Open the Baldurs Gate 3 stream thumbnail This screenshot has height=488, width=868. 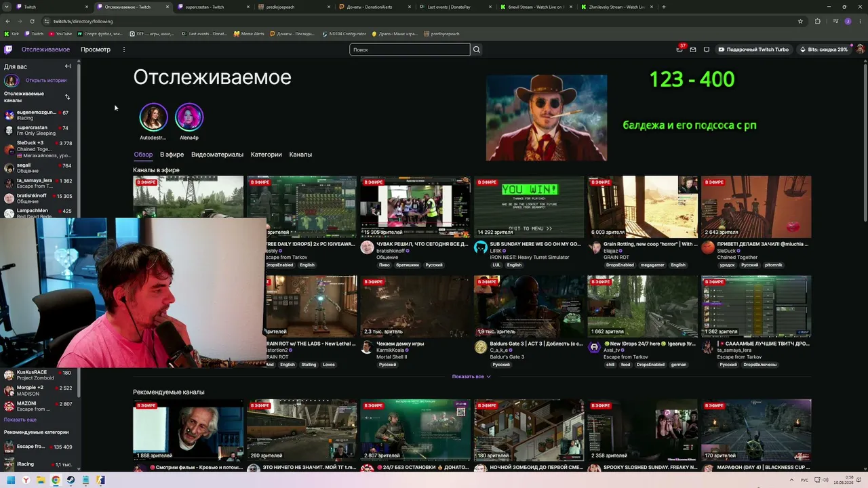(529, 306)
